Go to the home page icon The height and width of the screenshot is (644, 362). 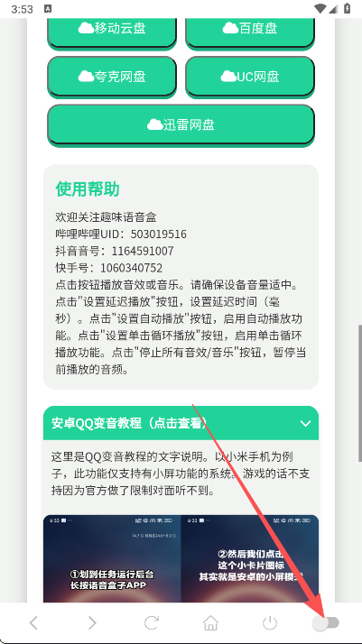[210, 623]
